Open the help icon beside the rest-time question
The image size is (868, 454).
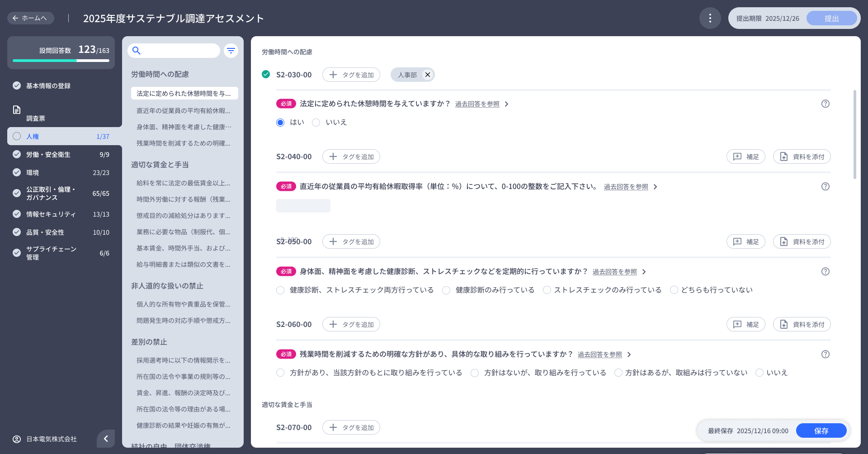(x=826, y=104)
